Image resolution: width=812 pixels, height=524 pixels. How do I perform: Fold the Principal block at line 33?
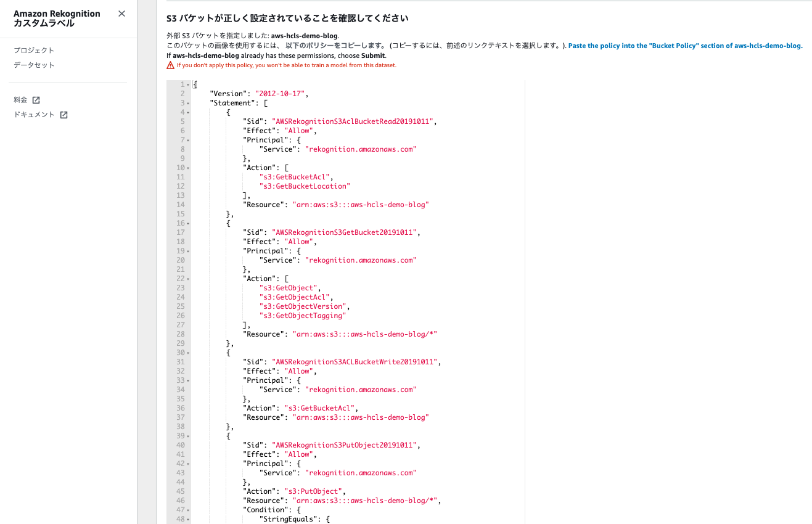188,380
